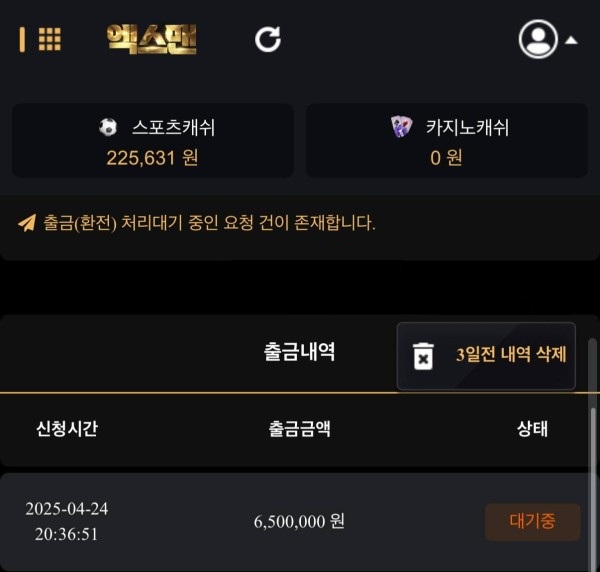The height and width of the screenshot is (572, 600).
Task: Select the 스포츠캐쉬 balance panel
Action: click(x=153, y=140)
